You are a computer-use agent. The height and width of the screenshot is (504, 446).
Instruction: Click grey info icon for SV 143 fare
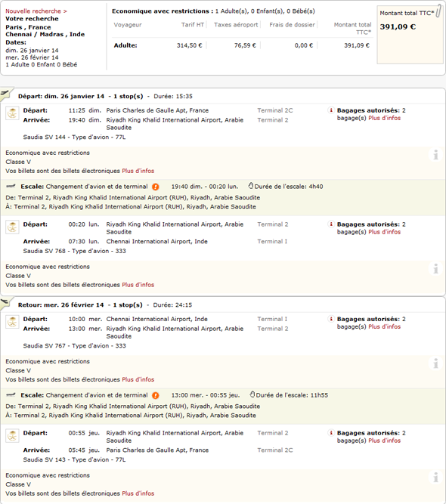coord(435,478)
